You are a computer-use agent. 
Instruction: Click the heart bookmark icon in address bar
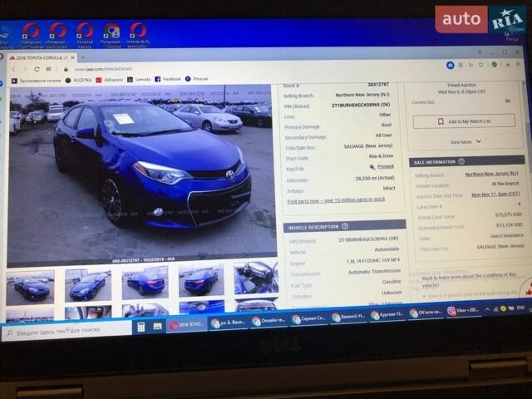point(480,65)
